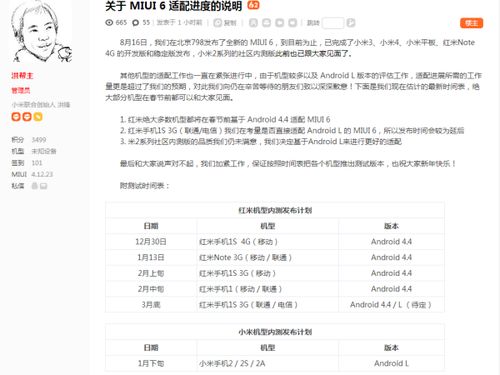Viewport: 500px width, 375px height.
Task: Click numbered point 1 about Android 4.4
Action: 225,119
